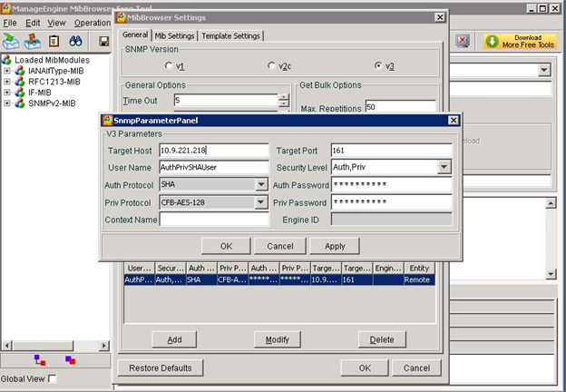Open the Security Level Auth,Priv dropdown
Image resolution: width=566 pixels, height=392 pixels.
[444, 167]
